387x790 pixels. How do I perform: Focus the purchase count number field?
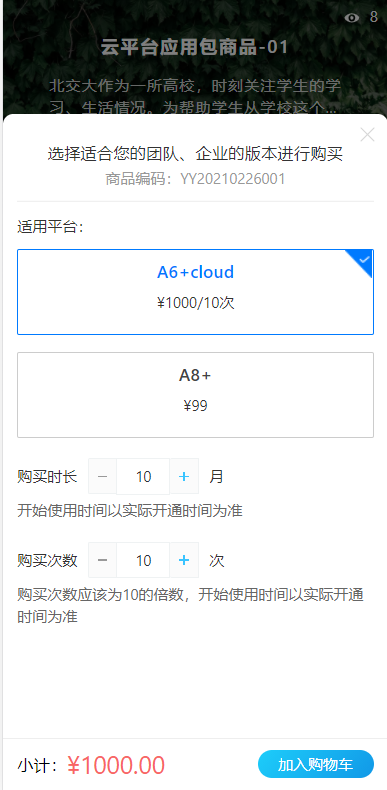[143, 560]
